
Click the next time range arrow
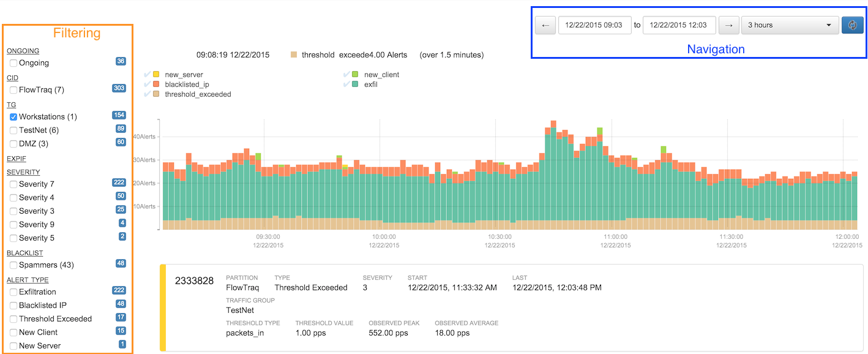(728, 25)
